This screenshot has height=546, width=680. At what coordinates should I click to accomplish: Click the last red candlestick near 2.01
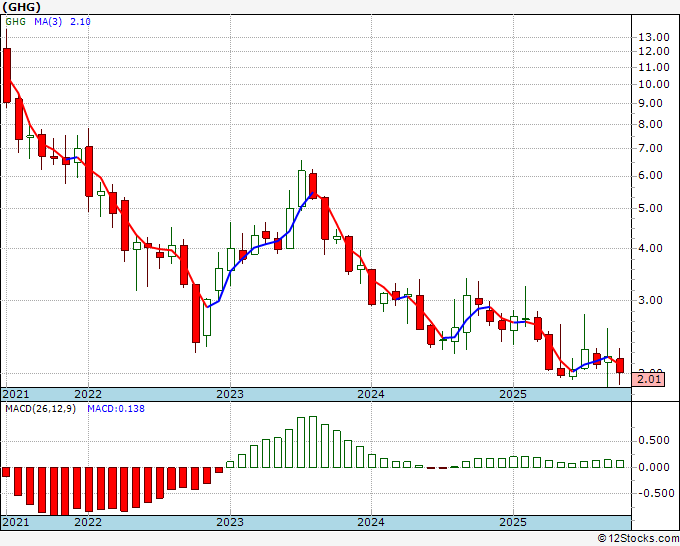pos(620,366)
